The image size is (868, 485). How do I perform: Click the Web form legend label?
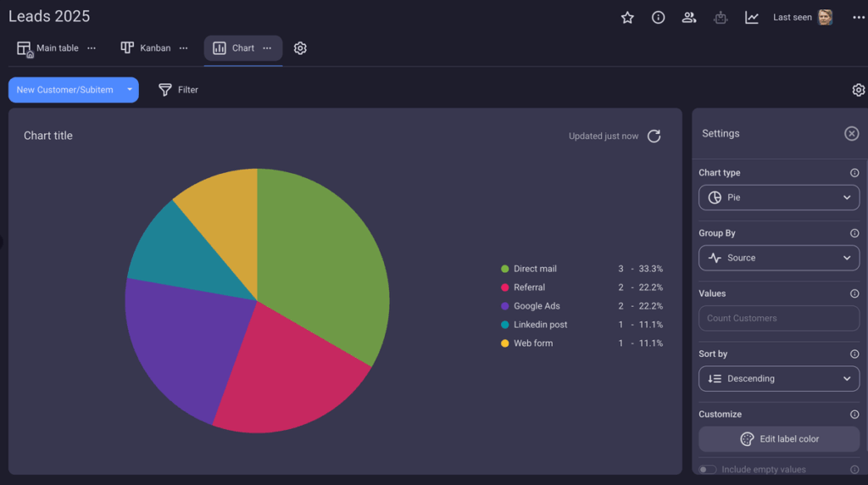[x=533, y=343]
